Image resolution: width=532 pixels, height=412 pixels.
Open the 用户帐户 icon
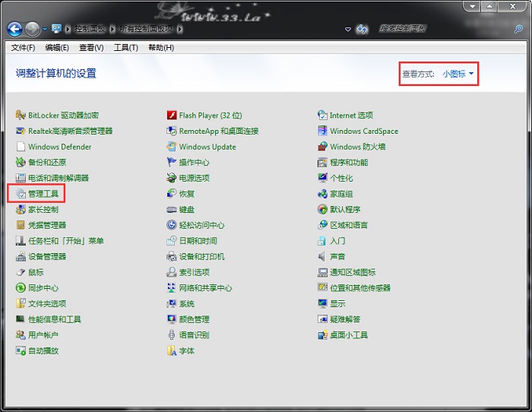click(21, 335)
